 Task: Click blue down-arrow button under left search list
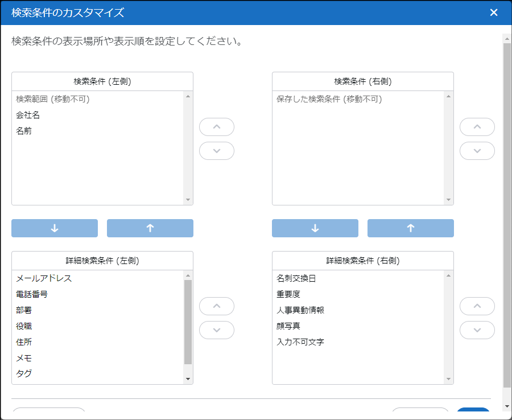[55, 228]
